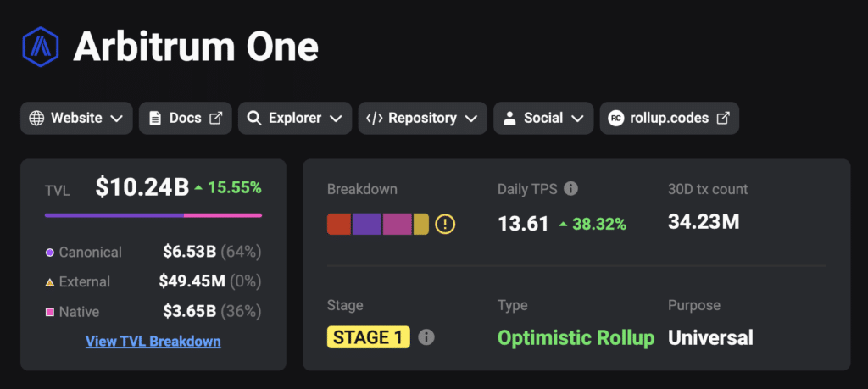Click the magnifier icon on Explorer
Screen dimensions: 868x389
[254, 118]
